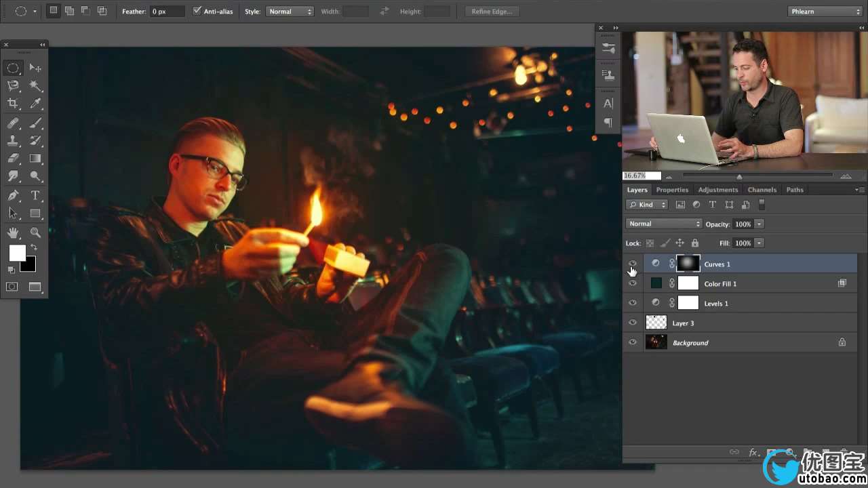Open the Brush Presets panel icon
868x488 pixels.
pyautogui.click(x=608, y=49)
